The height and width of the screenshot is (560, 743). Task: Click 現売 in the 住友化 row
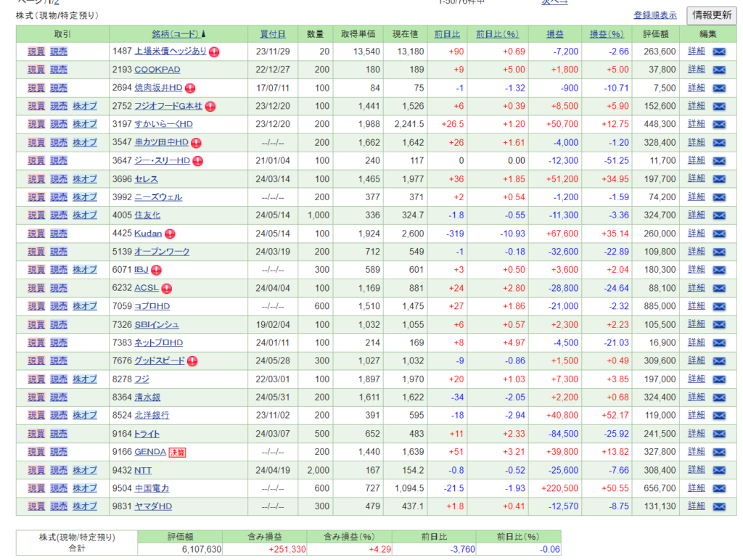pos(59,215)
